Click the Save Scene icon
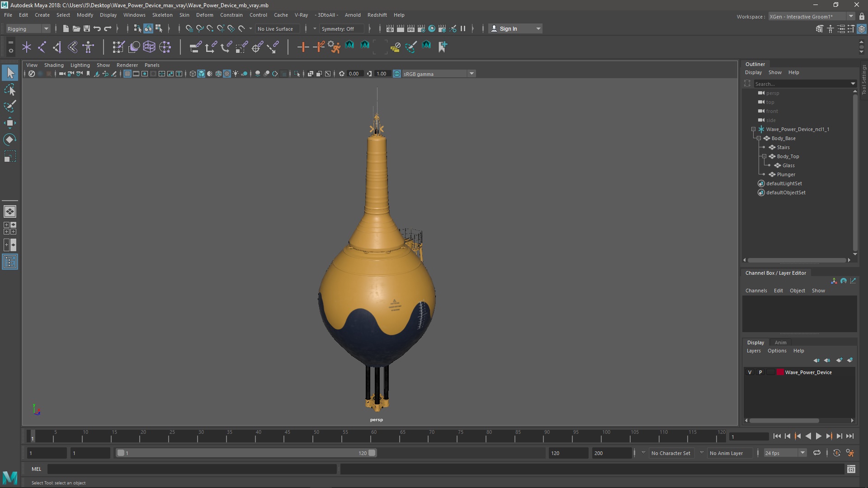The width and height of the screenshot is (868, 488). pyautogui.click(x=87, y=29)
